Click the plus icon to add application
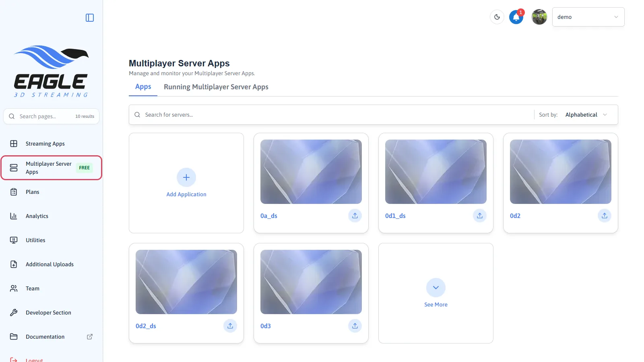The width and height of the screenshot is (644, 362). pyautogui.click(x=186, y=177)
